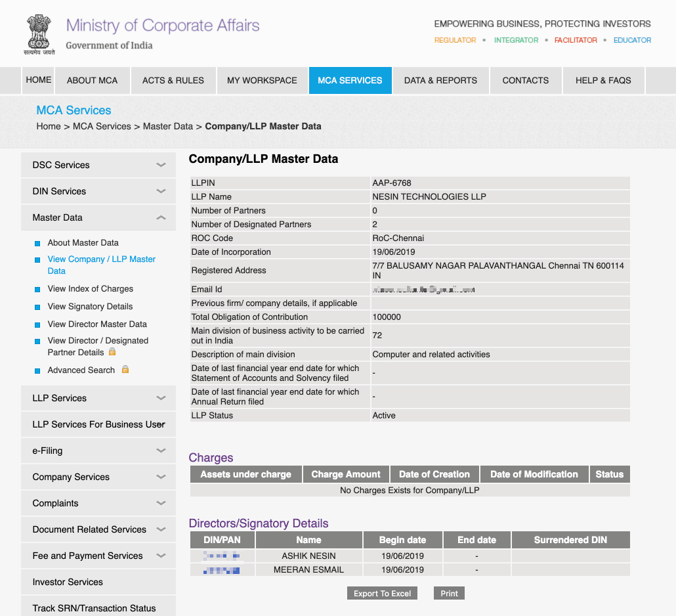
Task: Open View Director Master Data link
Action: [97, 324]
